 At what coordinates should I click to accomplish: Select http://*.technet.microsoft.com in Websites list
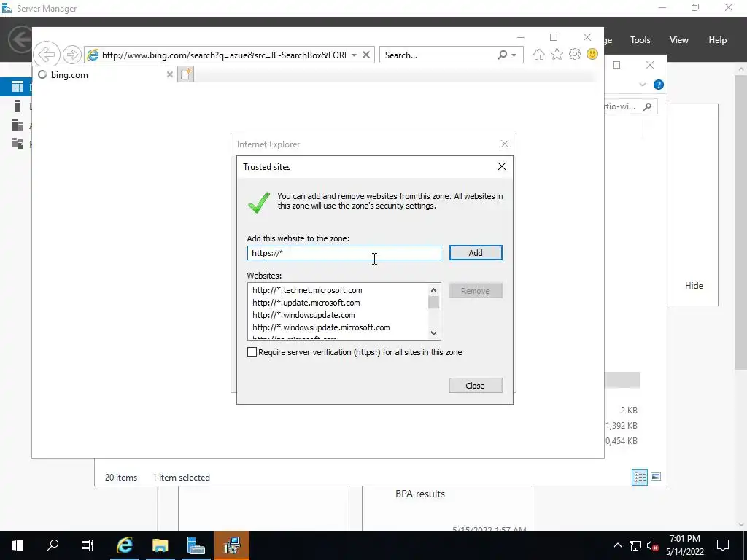307,290
